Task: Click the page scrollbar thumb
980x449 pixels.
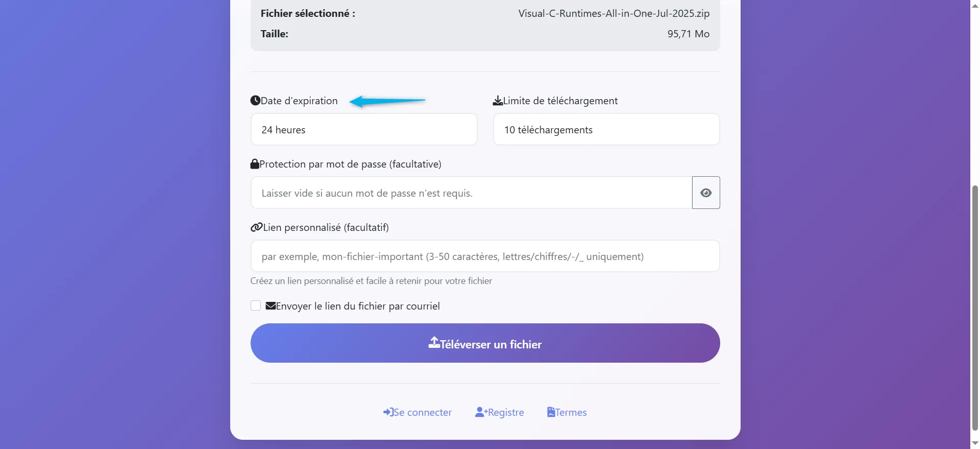Action: point(975,308)
